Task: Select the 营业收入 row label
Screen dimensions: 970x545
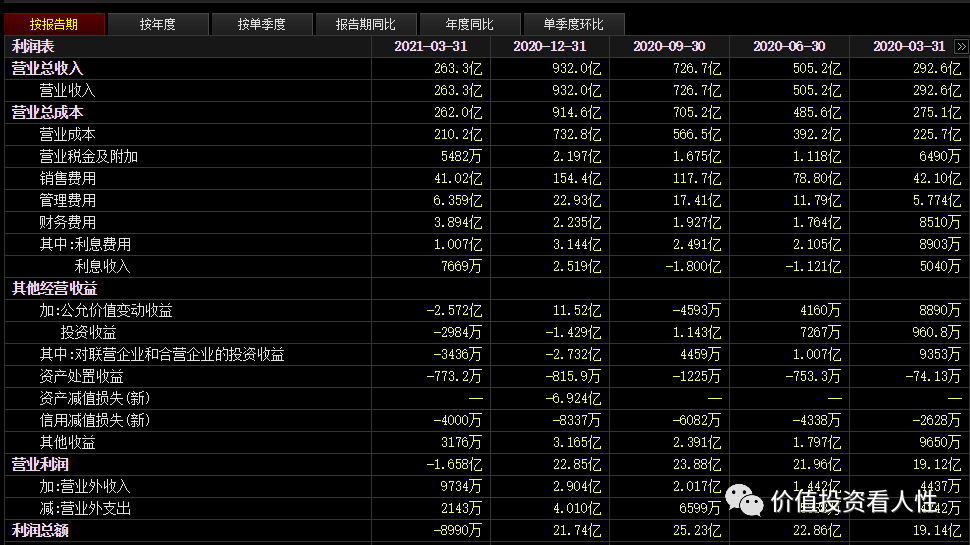Action: click(67, 90)
